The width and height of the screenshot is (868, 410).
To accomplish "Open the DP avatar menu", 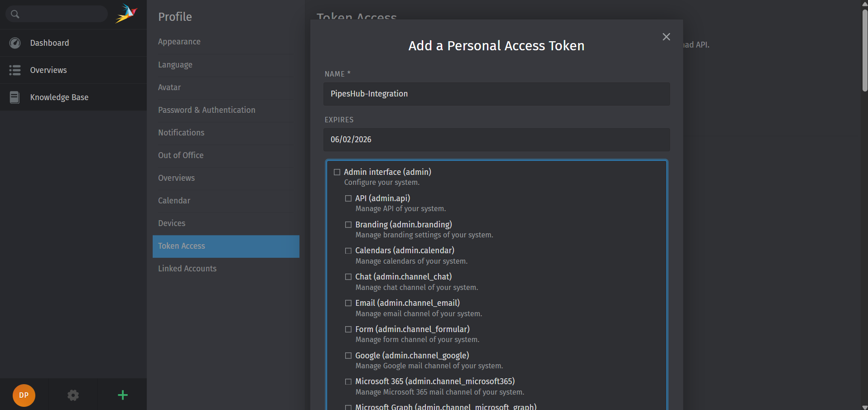I will tap(24, 395).
